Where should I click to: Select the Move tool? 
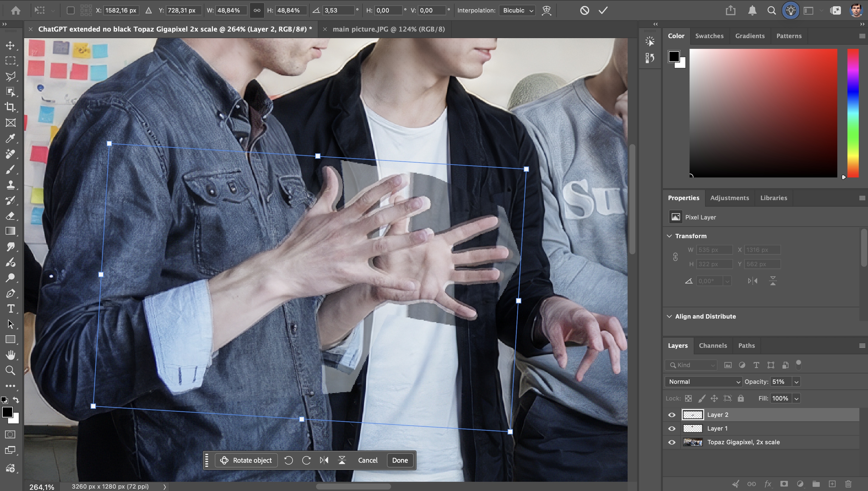click(x=10, y=46)
